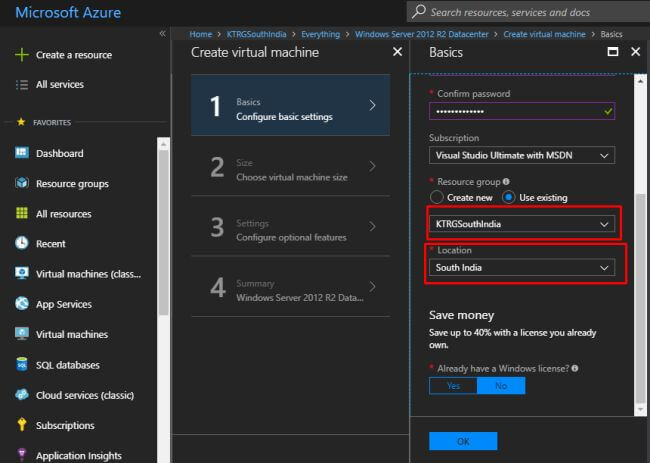The height and width of the screenshot is (463, 650).
Task: Click the App Services globe icon
Action: tap(21, 304)
